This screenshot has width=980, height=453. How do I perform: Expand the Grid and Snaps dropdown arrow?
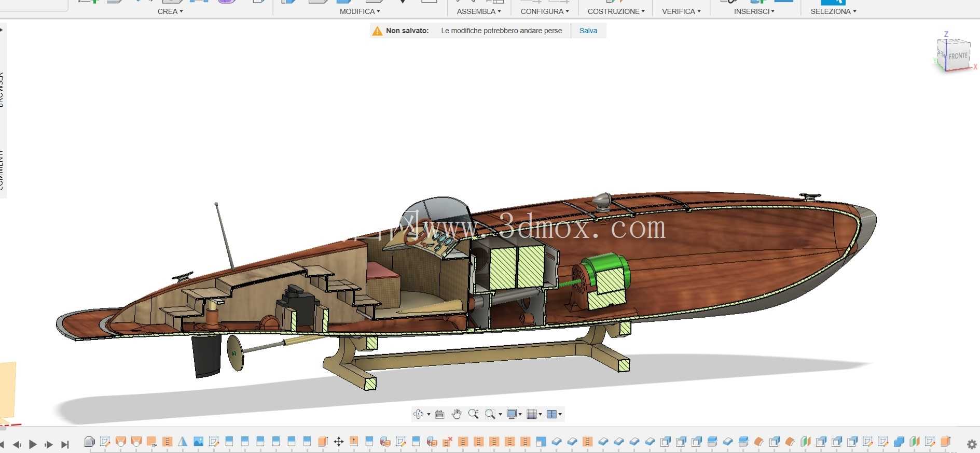(x=540, y=414)
